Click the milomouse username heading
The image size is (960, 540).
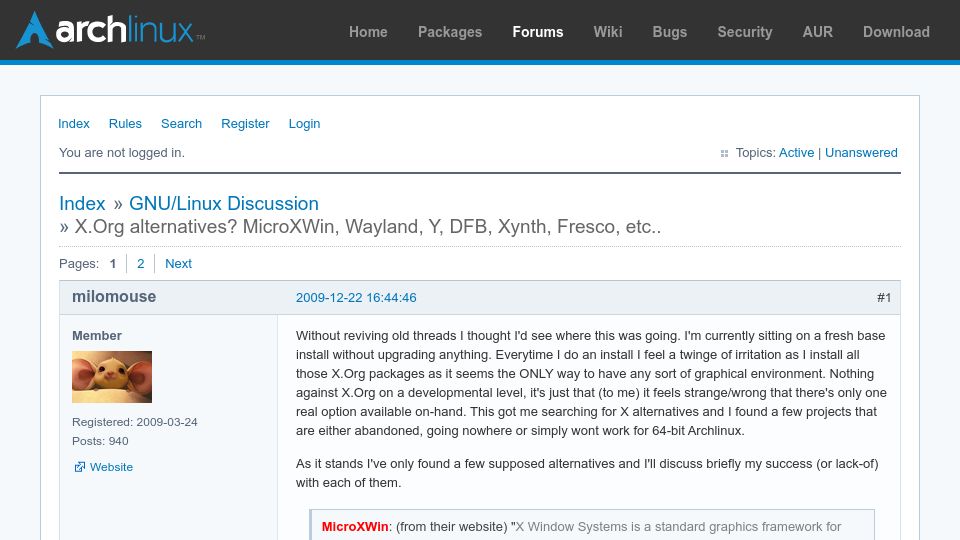pos(114,297)
